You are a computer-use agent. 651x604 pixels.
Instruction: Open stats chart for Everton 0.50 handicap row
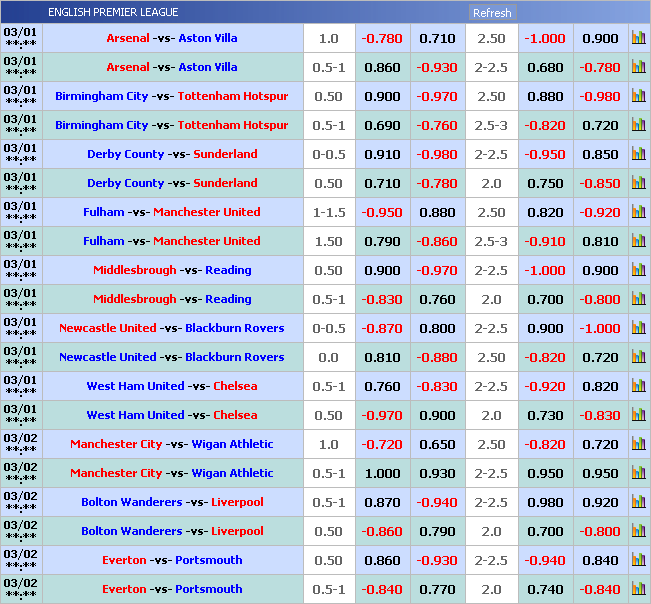coord(639,560)
